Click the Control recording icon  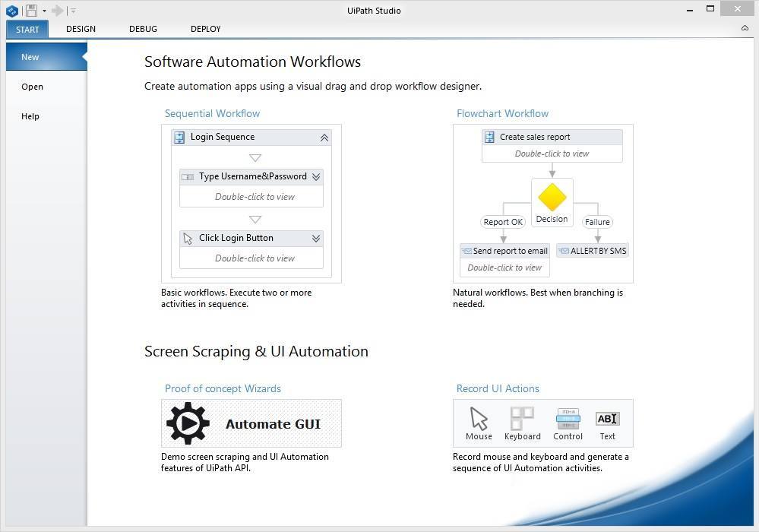568,418
